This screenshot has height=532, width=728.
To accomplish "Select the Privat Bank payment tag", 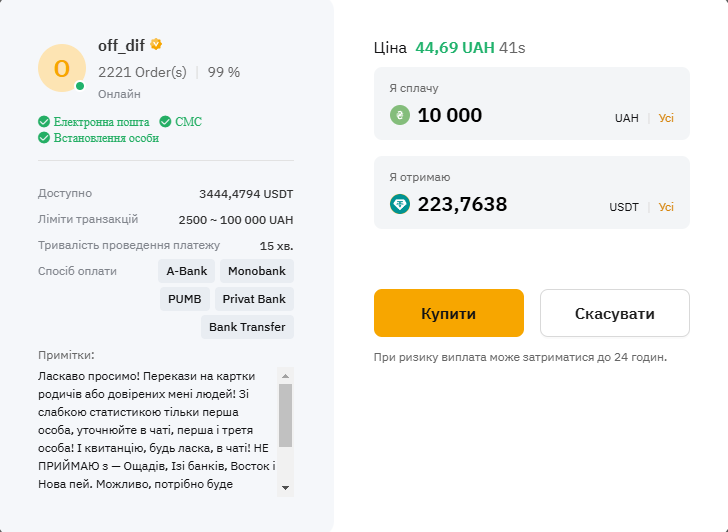I will 254,299.
